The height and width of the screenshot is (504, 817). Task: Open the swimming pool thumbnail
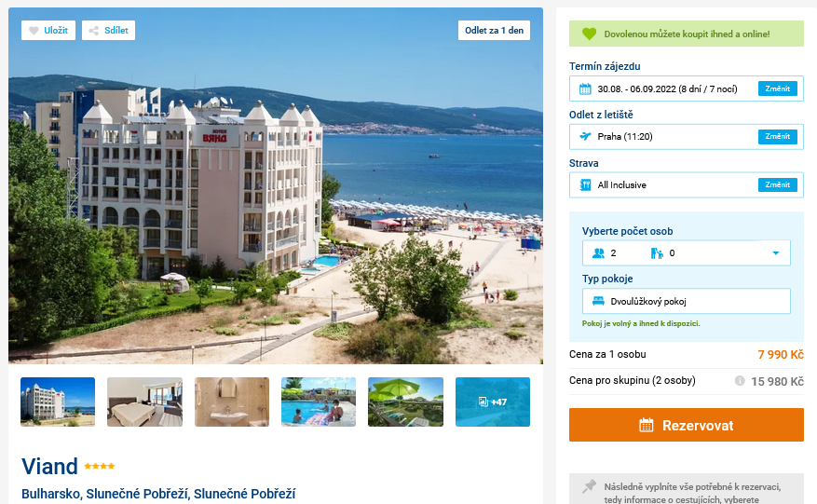click(x=319, y=402)
